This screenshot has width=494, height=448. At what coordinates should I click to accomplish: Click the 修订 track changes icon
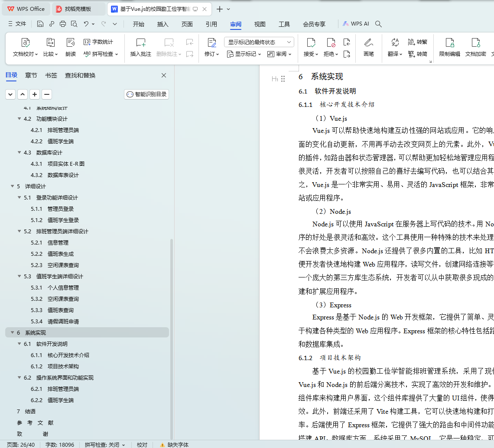point(212,42)
